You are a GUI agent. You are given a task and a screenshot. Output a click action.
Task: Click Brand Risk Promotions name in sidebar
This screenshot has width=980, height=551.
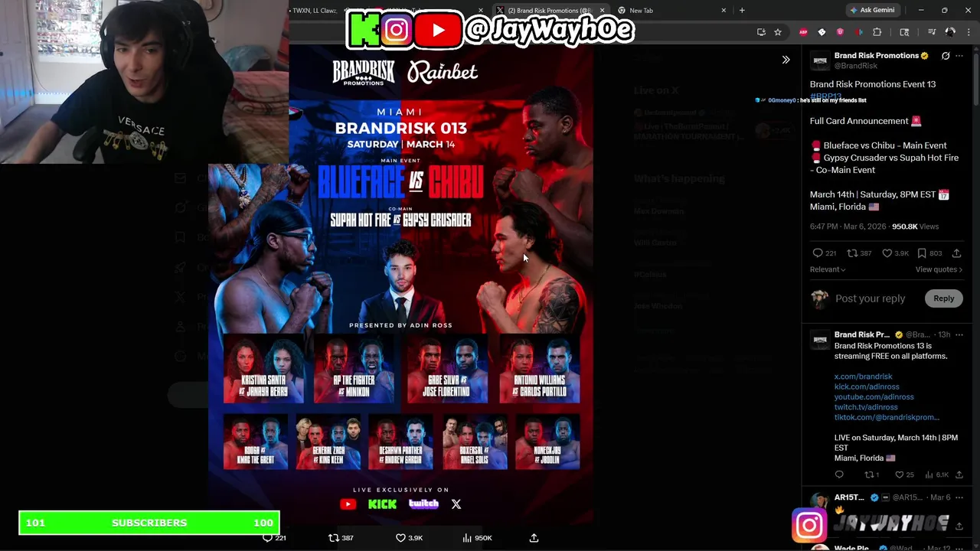876,56
